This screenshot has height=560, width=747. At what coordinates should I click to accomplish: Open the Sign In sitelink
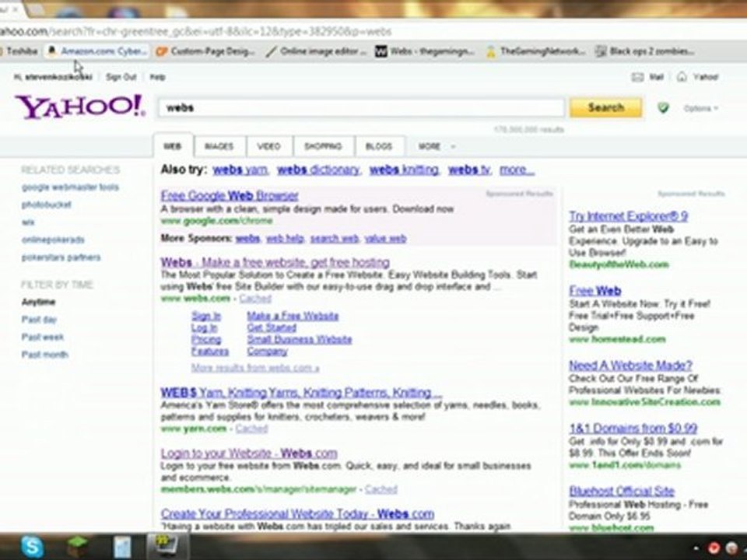[x=205, y=317]
